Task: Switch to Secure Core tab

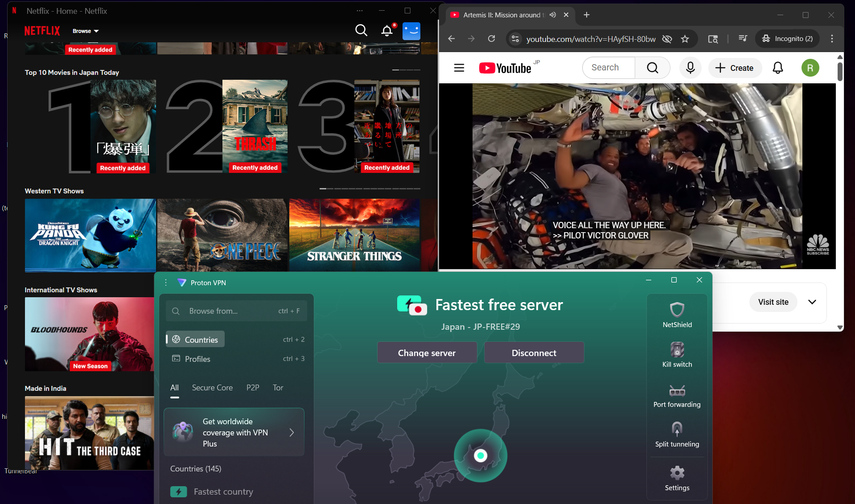Action: pyautogui.click(x=212, y=388)
